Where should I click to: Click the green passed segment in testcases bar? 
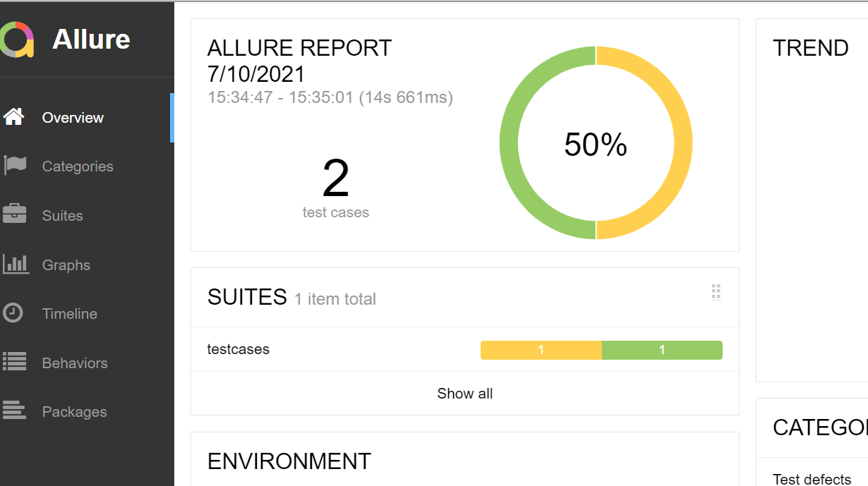pyautogui.click(x=662, y=350)
